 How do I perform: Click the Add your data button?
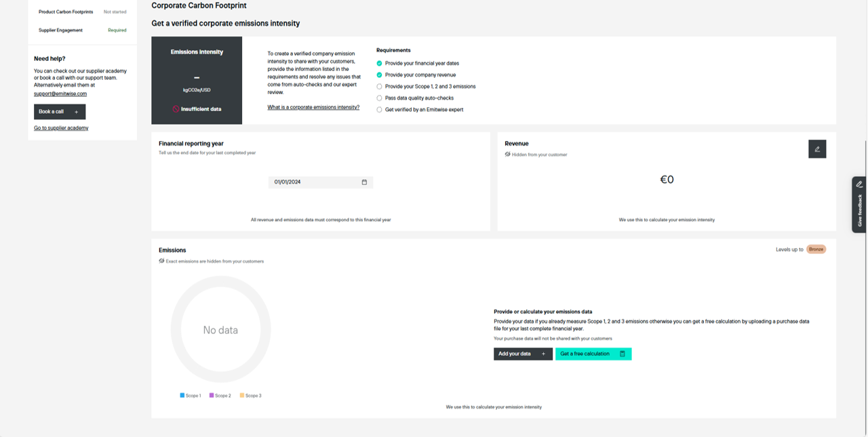[522, 354]
